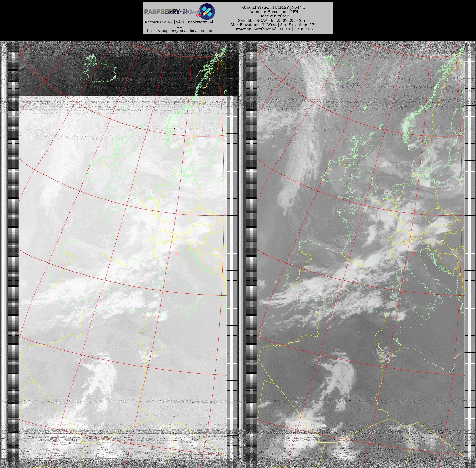Select the 'RaspiNOAA V2 | v4.0 | Bookworm 64-bit' text
This screenshot has width=476, height=468.
[179, 24]
